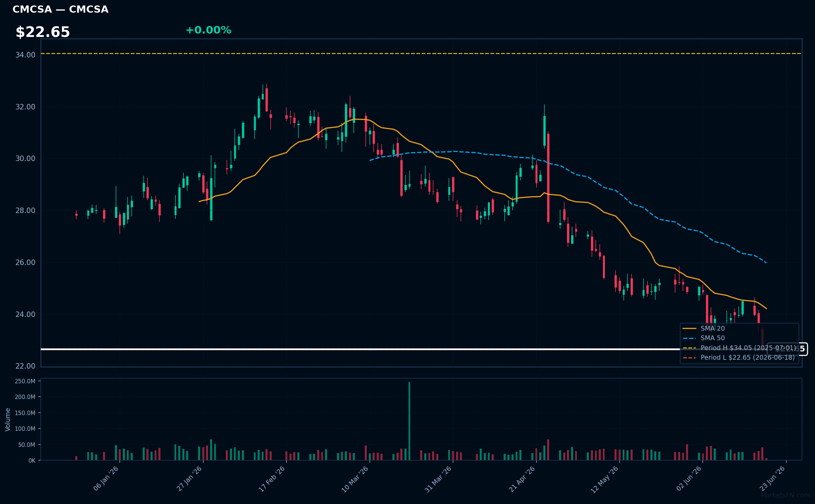This screenshot has width=815, height=504.
Task: Click the 0K volume axis label
Action: tap(32, 461)
